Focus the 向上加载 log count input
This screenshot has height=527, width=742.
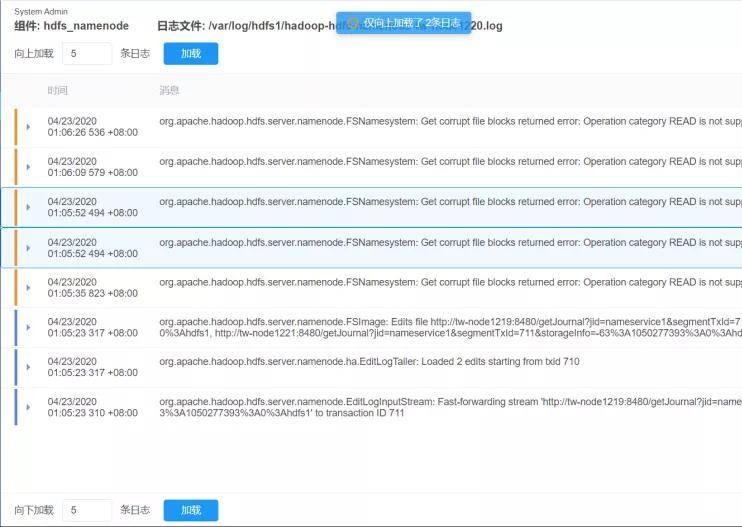86,53
